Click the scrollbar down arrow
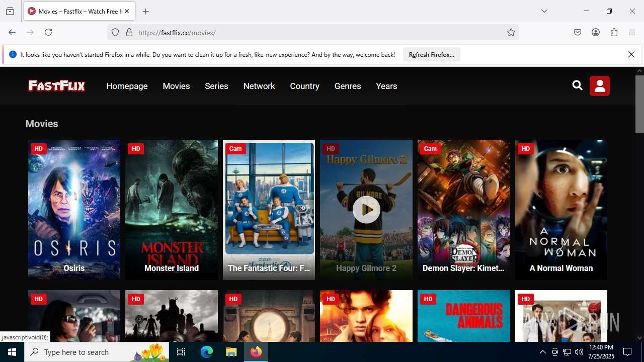Image resolution: width=644 pixels, height=362 pixels. tap(639, 338)
